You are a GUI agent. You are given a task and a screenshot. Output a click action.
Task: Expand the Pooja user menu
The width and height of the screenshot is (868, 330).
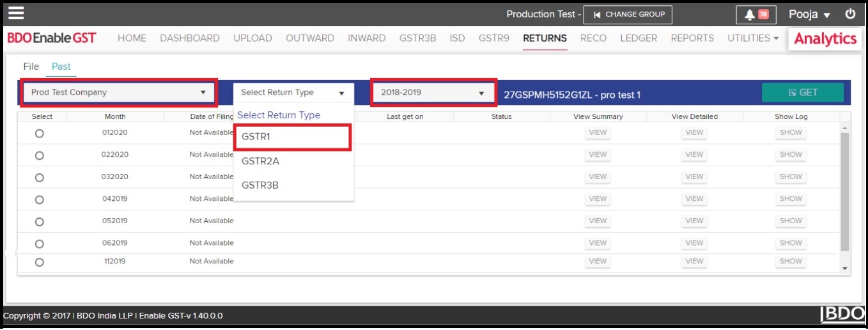809,14
